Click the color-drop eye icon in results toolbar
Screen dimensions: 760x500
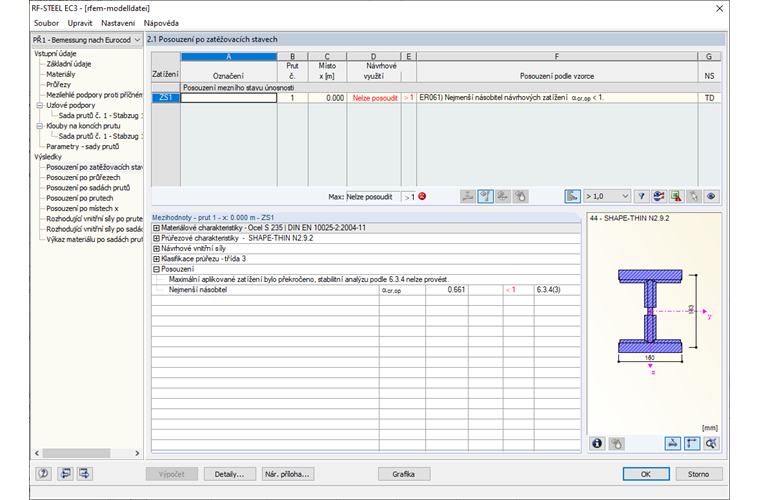click(520, 196)
